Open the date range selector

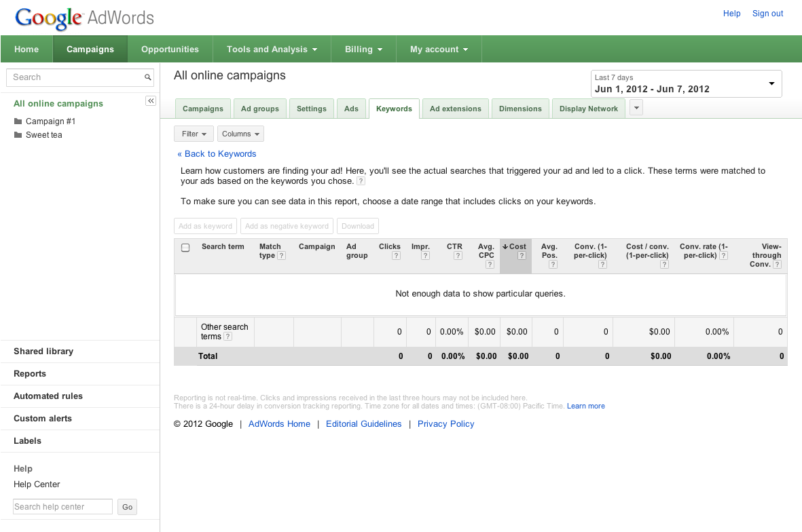click(686, 83)
